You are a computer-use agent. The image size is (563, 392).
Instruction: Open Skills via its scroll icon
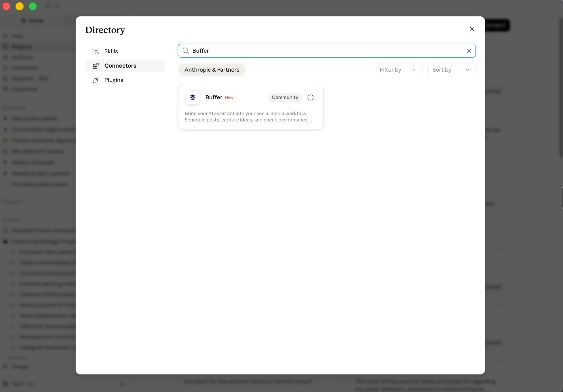tap(96, 52)
